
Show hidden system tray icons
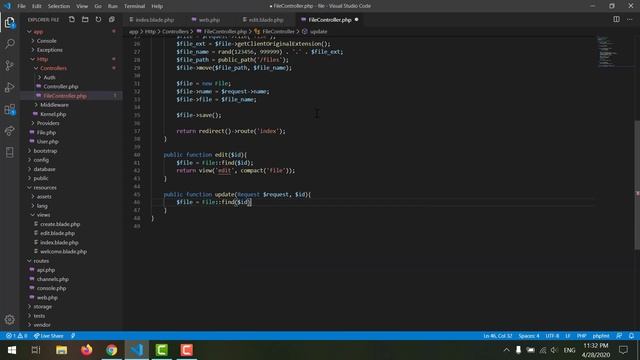(506, 350)
